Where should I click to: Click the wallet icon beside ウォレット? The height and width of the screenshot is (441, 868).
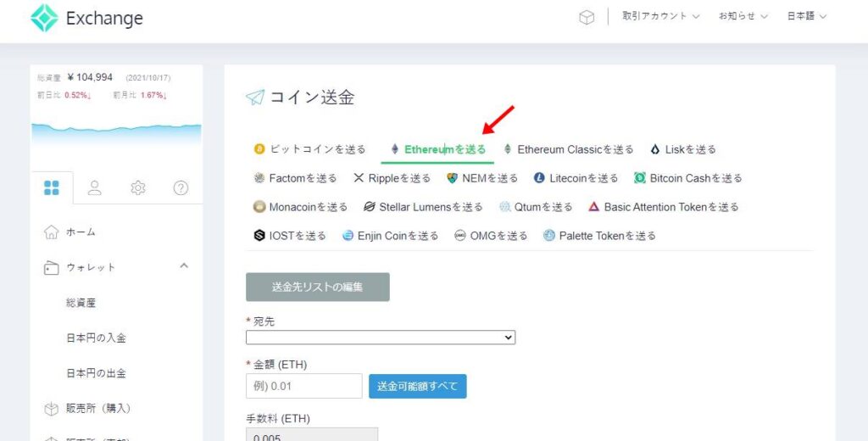pos(51,268)
